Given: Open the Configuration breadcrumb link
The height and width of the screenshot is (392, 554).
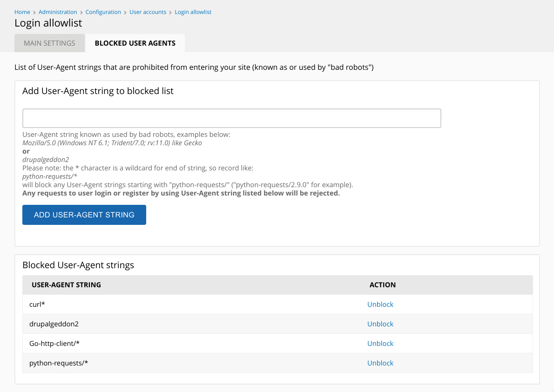Looking at the screenshot, I should click(x=103, y=12).
